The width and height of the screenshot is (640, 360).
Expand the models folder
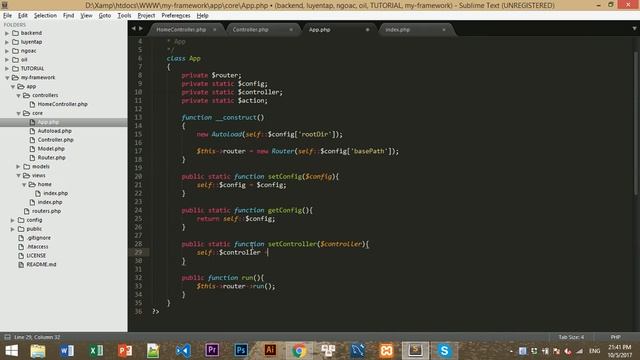point(18,167)
